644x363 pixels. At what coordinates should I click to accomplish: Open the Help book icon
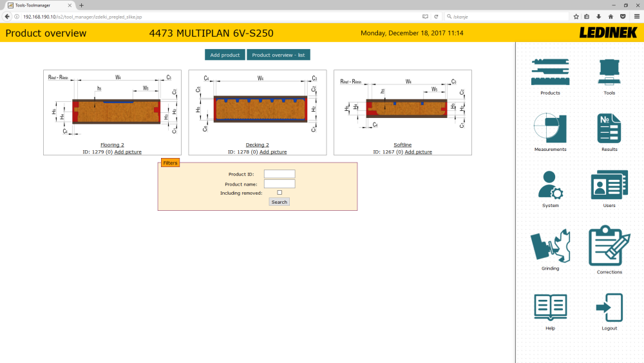(551, 307)
